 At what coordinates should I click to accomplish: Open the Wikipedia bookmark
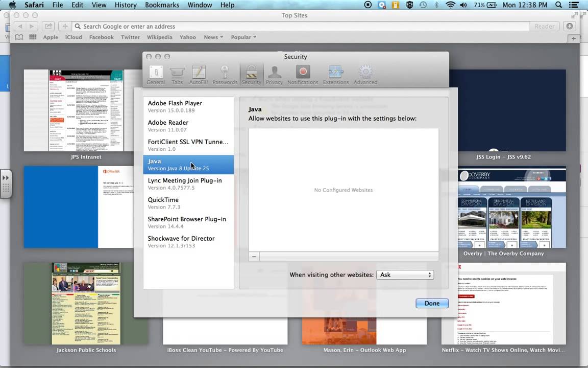(x=159, y=37)
